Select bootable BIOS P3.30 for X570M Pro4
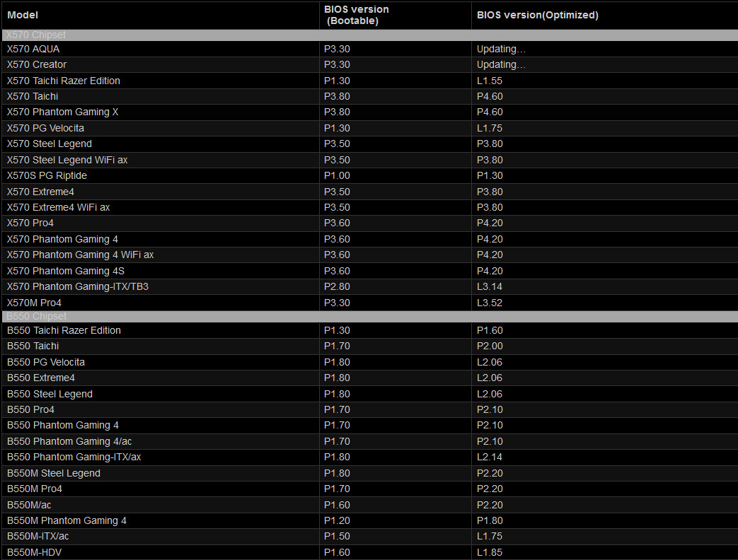738x560 pixels. [x=337, y=303]
